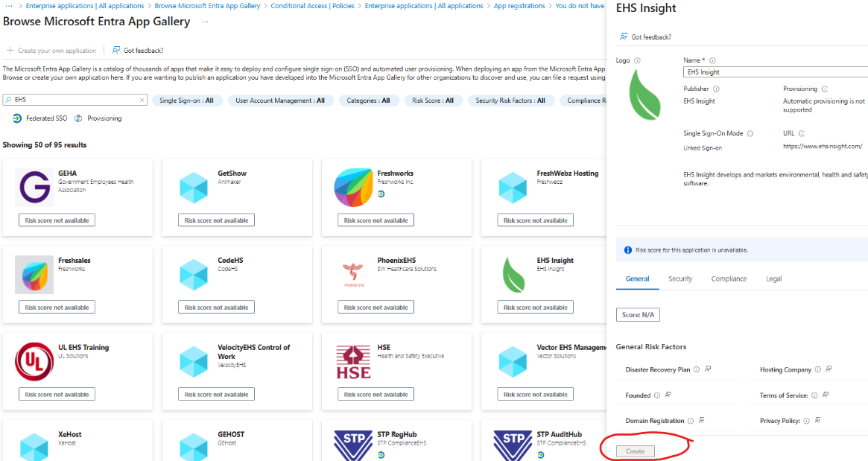Select the STP AuditHub app title

559,434
